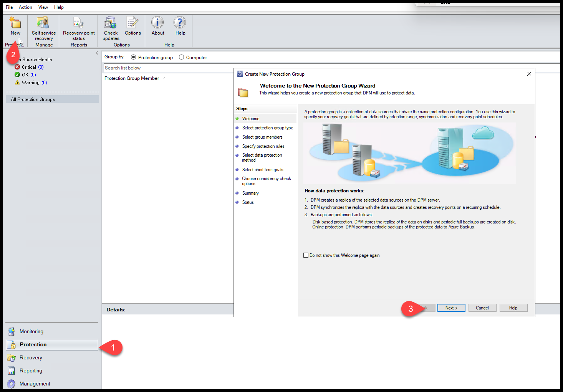This screenshot has height=392, width=563.
Task: Click the Next button in wizard
Action: click(x=451, y=308)
